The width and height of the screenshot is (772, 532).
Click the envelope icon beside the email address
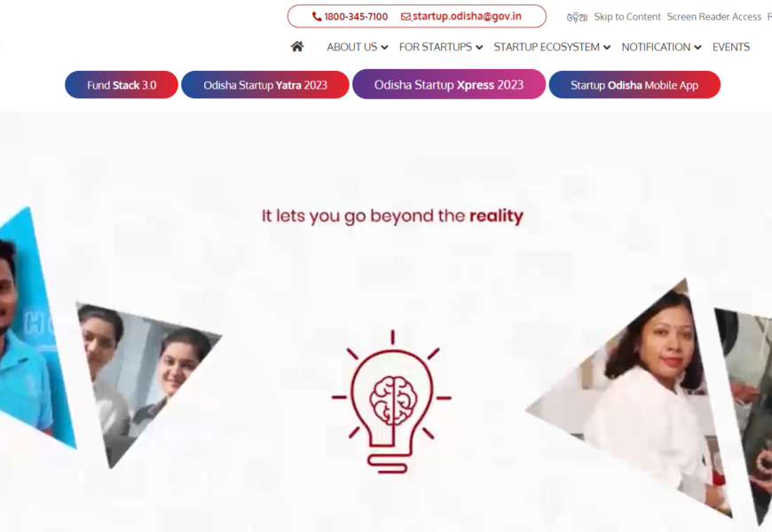pyautogui.click(x=406, y=17)
